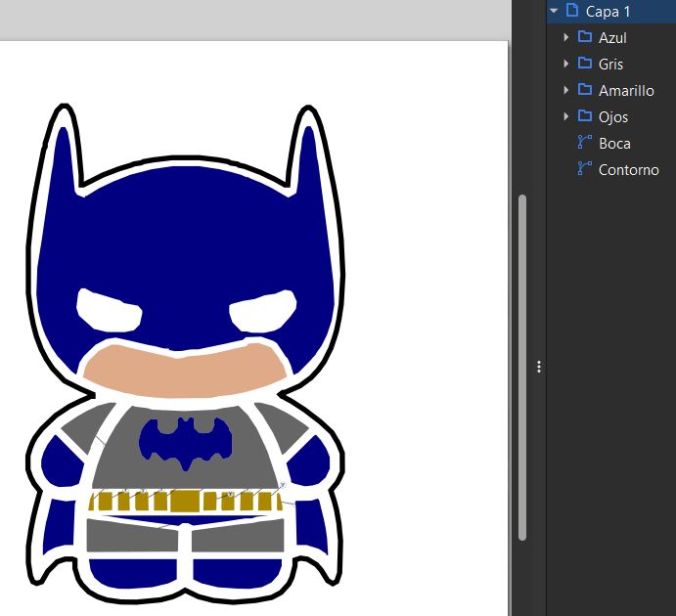This screenshot has height=616, width=676.
Task: Expand the Gris group
Action: click(x=566, y=64)
